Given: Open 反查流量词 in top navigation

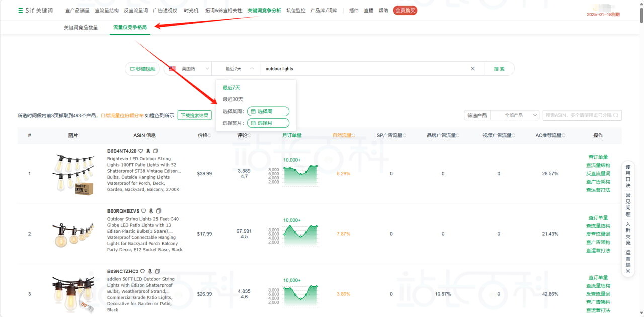Looking at the screenshot, I should coord(136,11).
